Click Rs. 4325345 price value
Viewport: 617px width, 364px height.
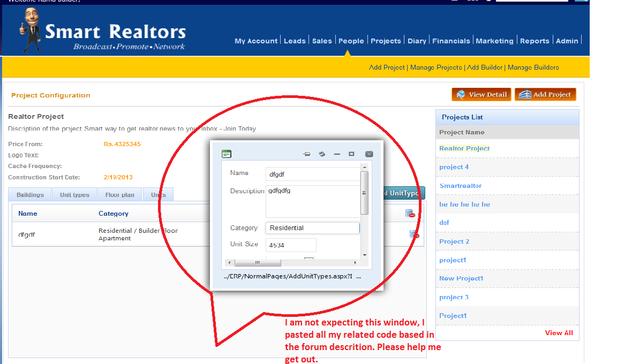tap(122, 145)
